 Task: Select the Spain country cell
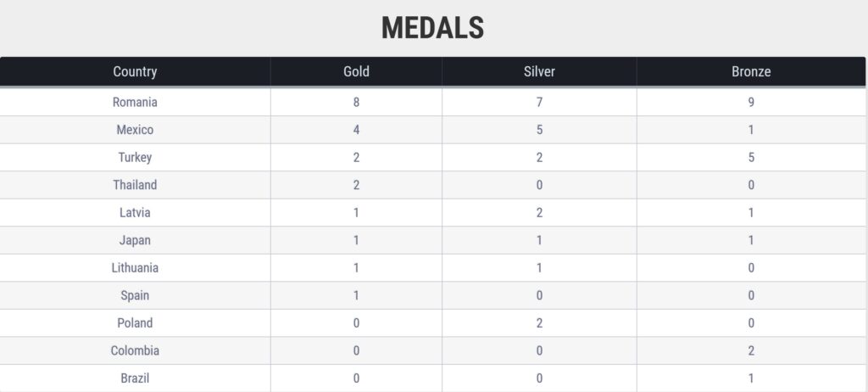[x=135, y=295]
